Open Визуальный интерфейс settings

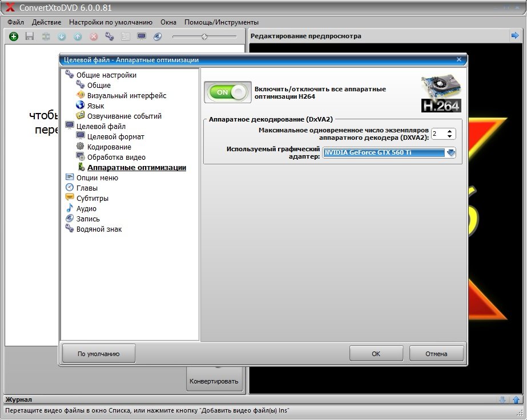coord(127,95)
